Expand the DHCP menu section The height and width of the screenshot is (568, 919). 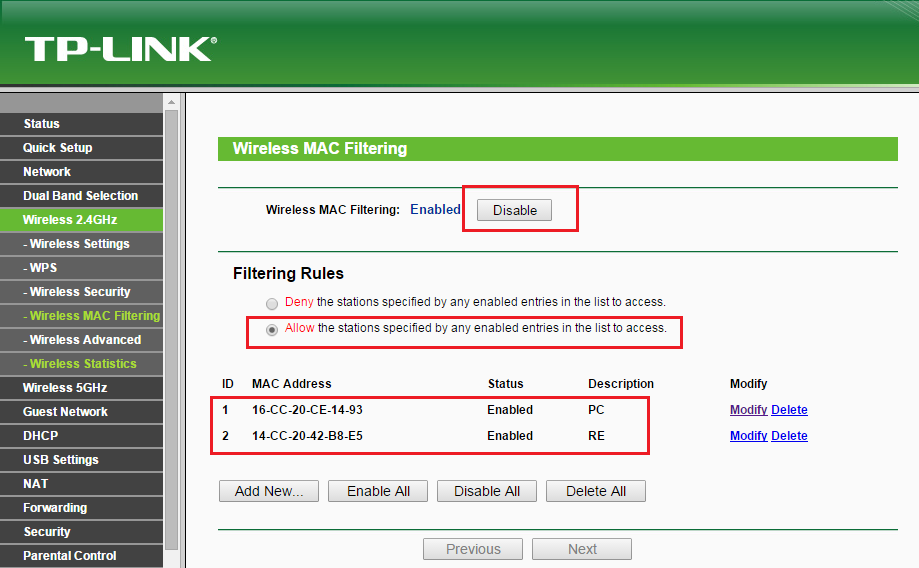(81, 436)
